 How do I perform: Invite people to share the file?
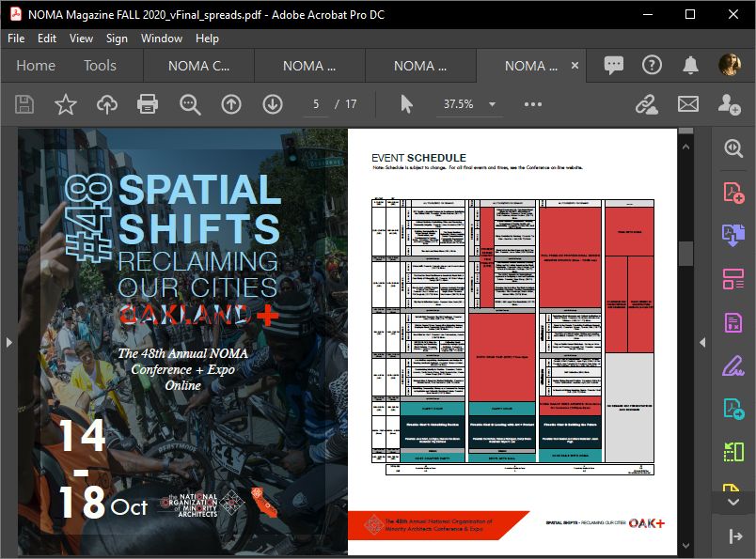pos(729,104)
